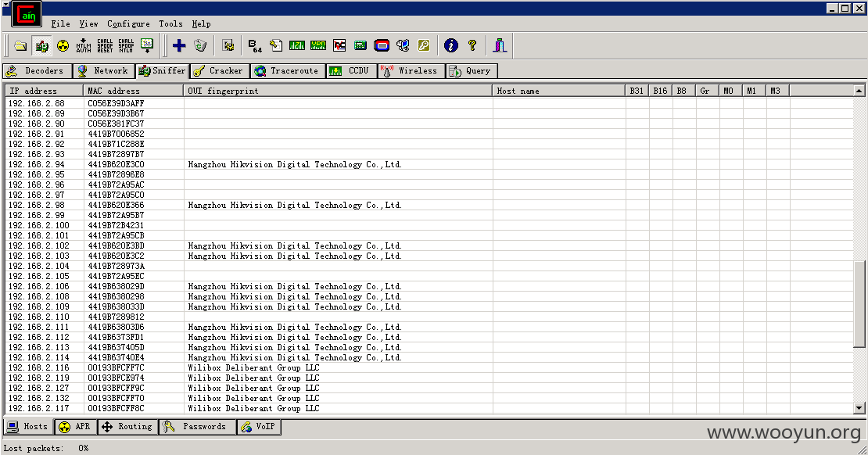The width and height of the screenshot is (868, 455).
Task: Open the File menu
Action: (61, 23)
